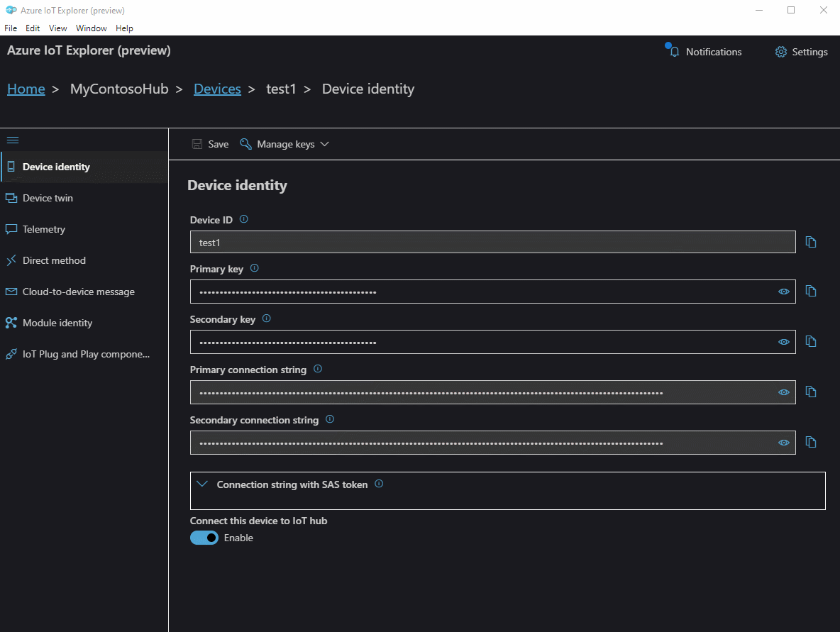840x632 pixels.
Task: Show the Secondary connection string value
Action: coord(784,443)
